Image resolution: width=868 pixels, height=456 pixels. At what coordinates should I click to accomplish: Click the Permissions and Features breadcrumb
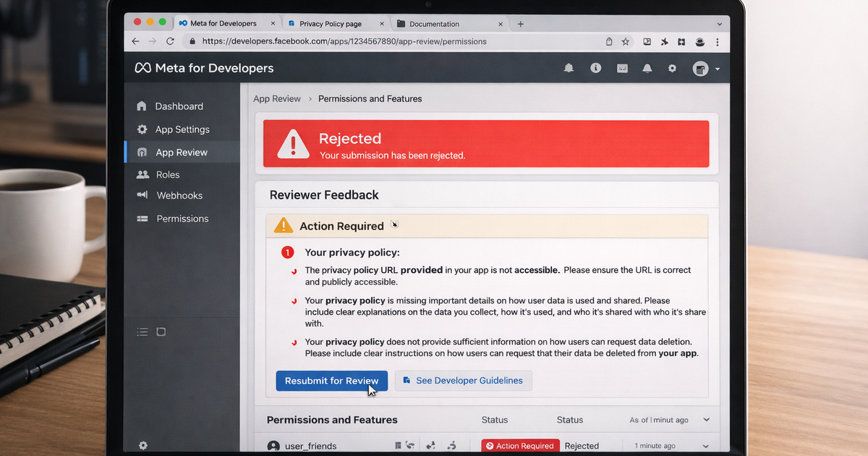370,98
